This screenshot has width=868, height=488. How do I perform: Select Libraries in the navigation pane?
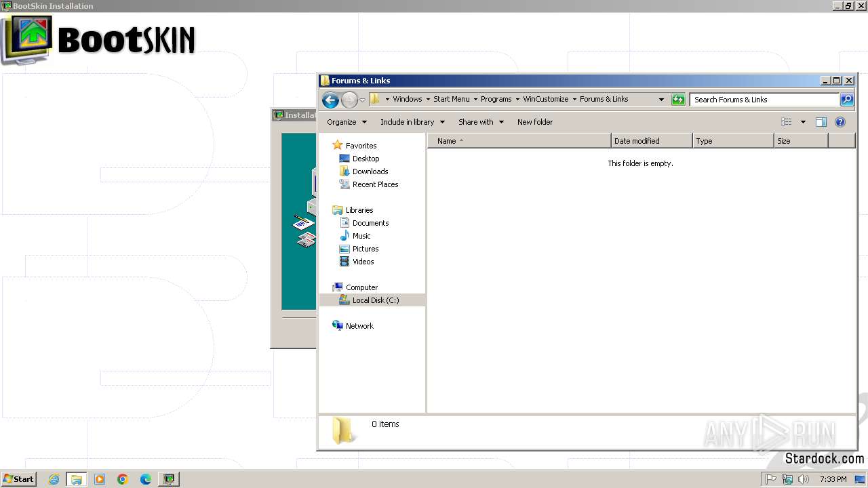pos(359,210)
